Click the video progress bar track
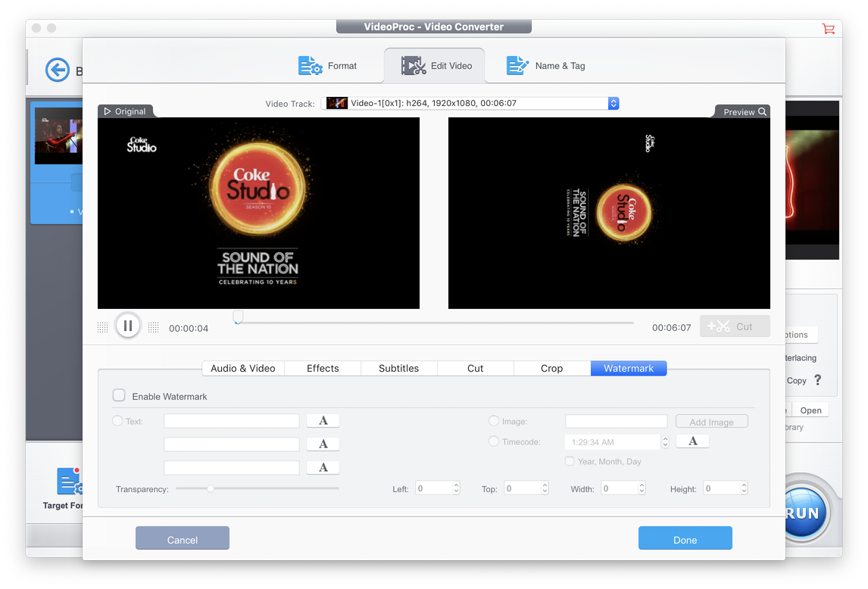Screen dimensions: 868x589 [435, 323]
